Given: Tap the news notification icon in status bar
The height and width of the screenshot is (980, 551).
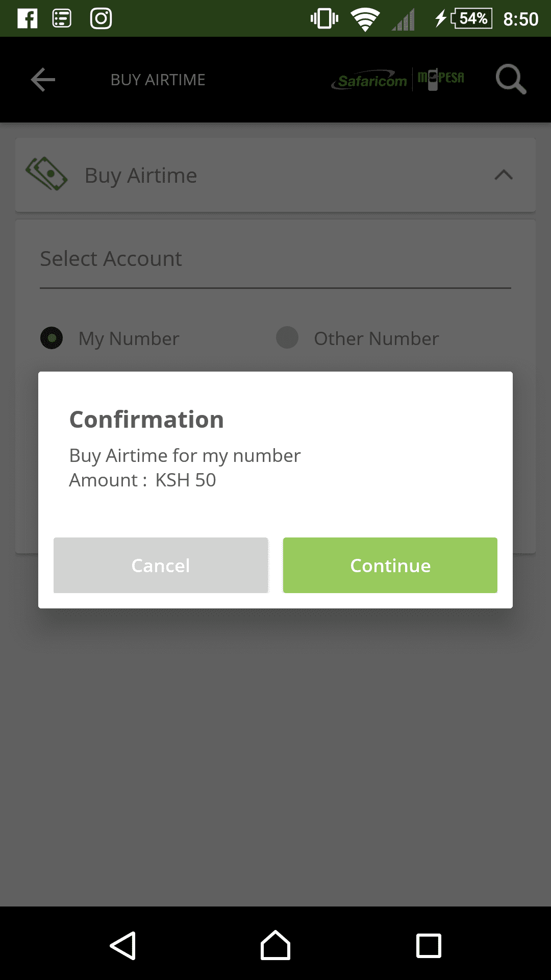Looking at the screenshot, I should click(62, 19).
